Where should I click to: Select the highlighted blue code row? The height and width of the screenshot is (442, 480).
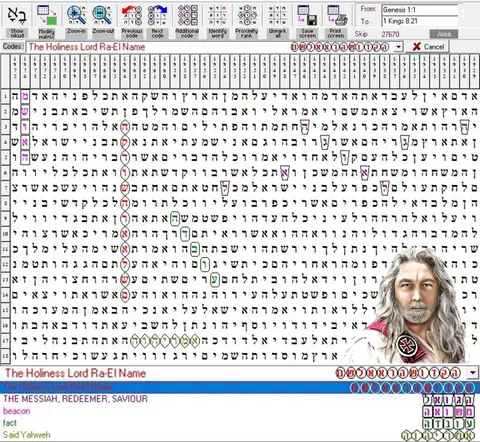coord(240,387)
